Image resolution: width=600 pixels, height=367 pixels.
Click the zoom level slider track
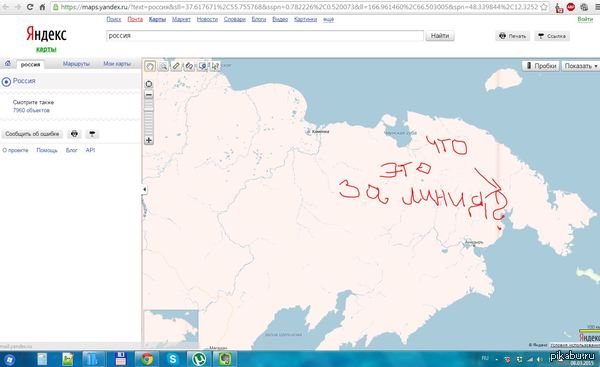pyautogui.click(x=149, y=117)
